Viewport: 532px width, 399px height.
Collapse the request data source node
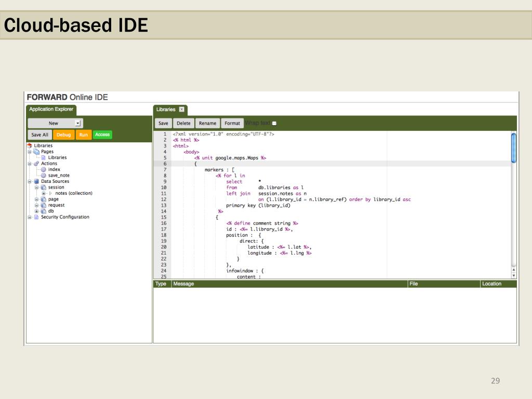[37, 205]
